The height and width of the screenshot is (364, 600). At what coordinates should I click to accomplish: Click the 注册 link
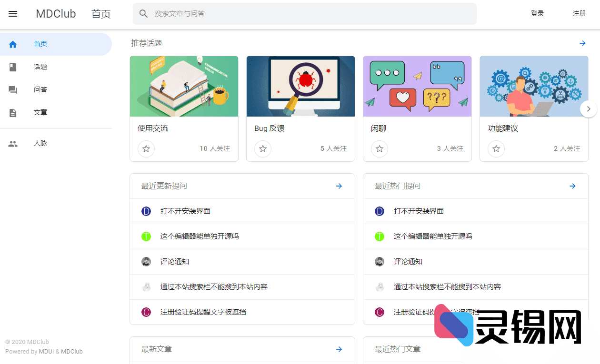pyautogui.click(x=579, y=14)
